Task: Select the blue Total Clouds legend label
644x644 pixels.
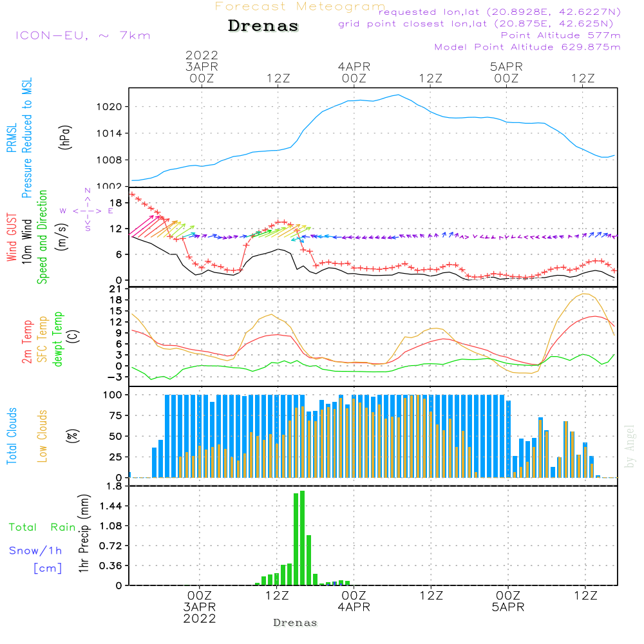Action: tap(12, 435)
